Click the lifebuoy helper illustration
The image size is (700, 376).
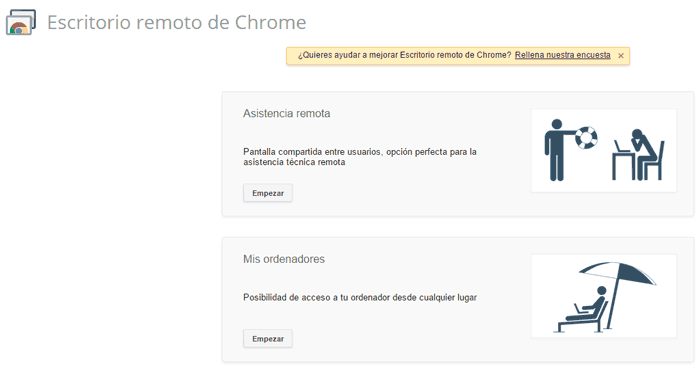[x=604, y=150]
